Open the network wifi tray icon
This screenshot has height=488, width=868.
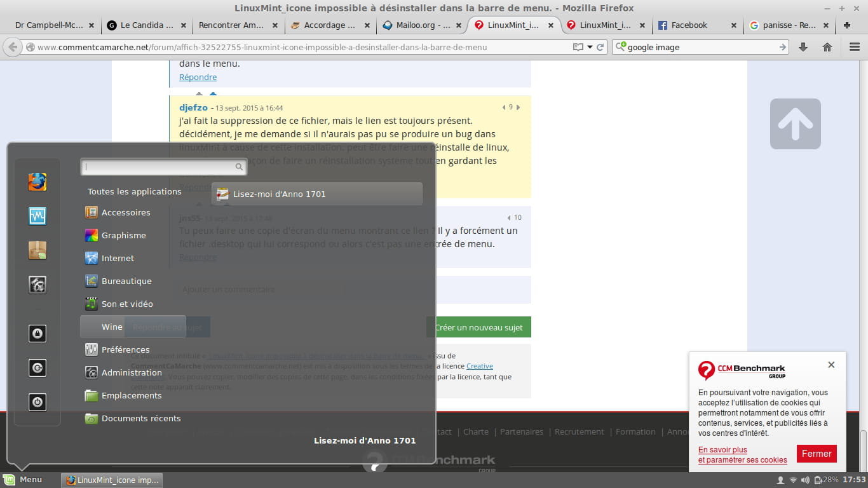point(793,480)
